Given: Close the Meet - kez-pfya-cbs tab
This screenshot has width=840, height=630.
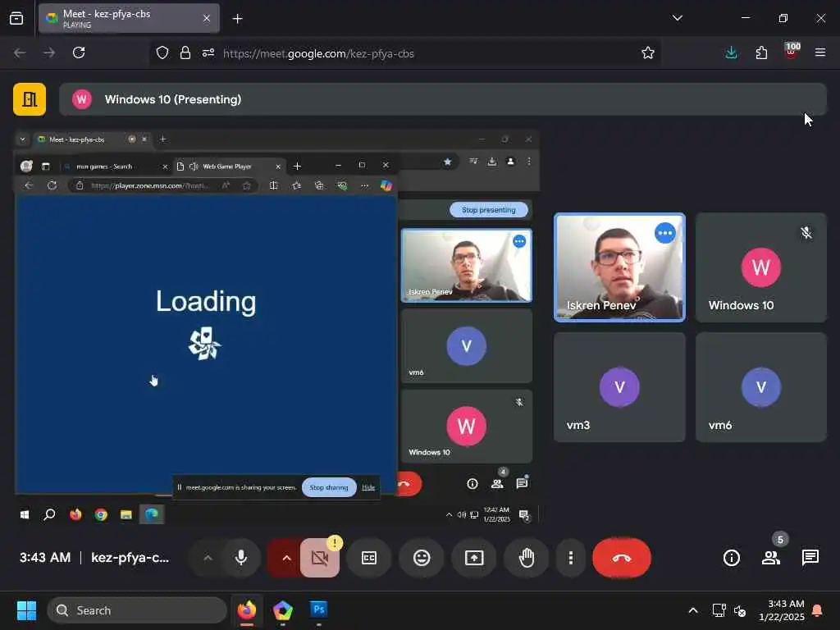Looking at the screenshot, I should point(206,19).
